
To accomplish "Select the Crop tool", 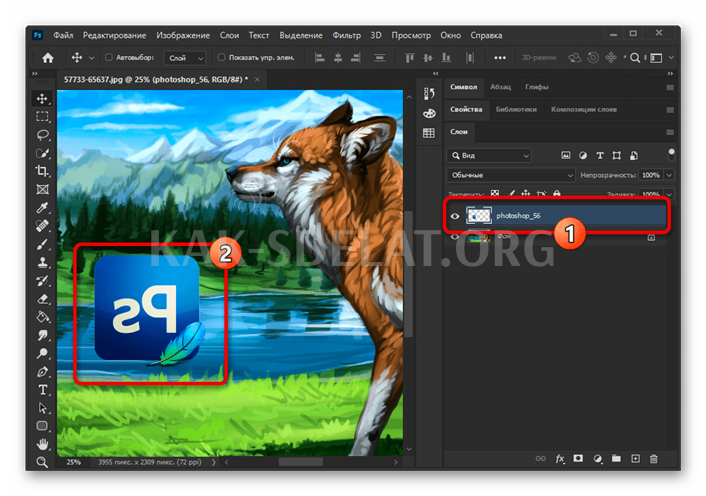I will (x=42, y=171).
